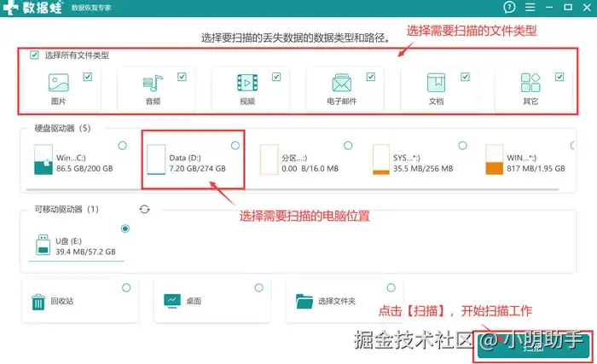Refresh the removable drives list
Image resolution: width=597 pixels, height=364 pixels.
point(145,209)
